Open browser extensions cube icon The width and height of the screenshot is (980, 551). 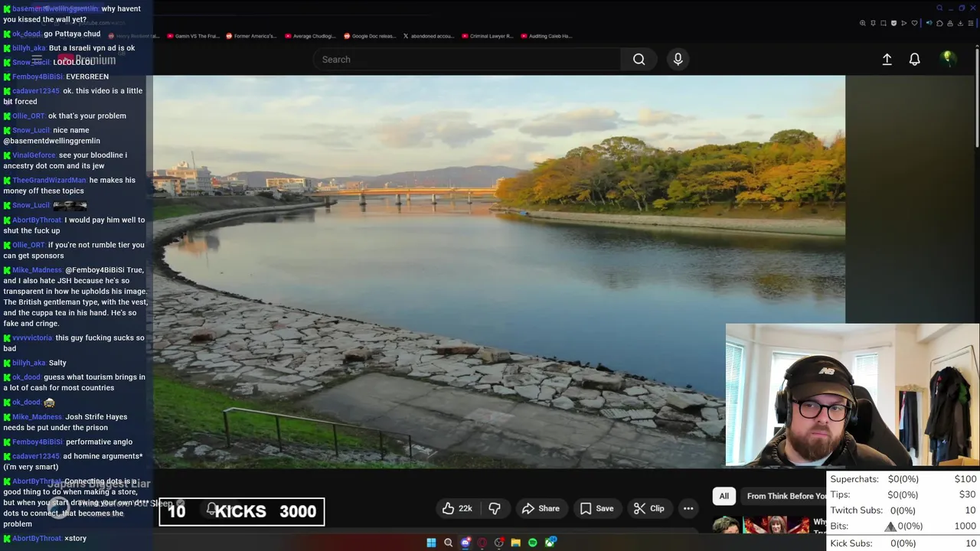[939, 23]
